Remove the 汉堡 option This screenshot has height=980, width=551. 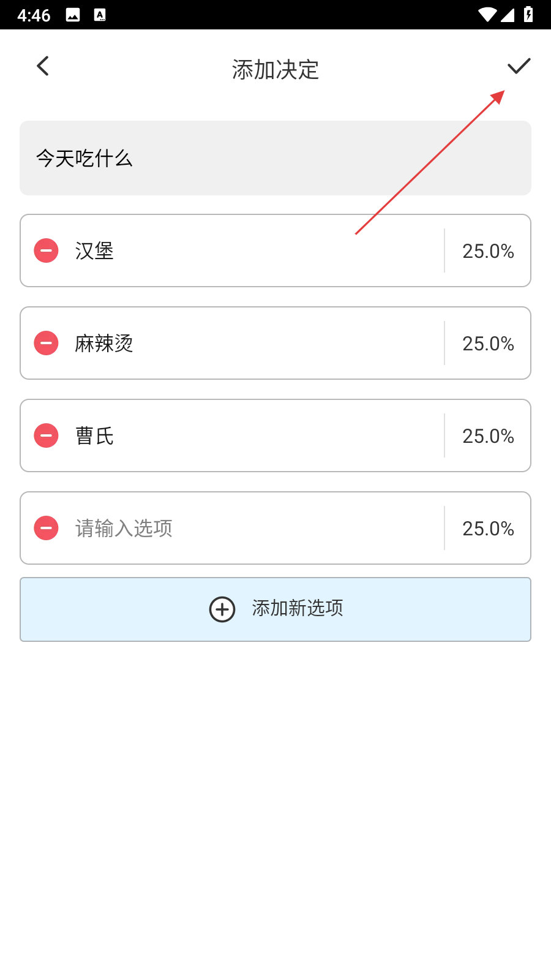point(46,251)
